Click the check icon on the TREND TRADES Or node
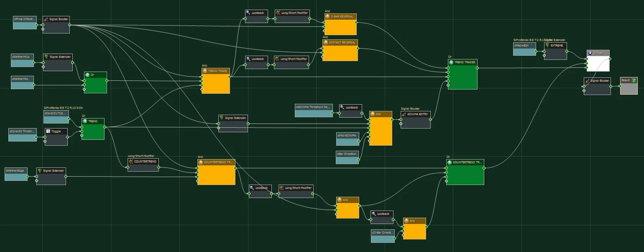 (x=451, y=62)
